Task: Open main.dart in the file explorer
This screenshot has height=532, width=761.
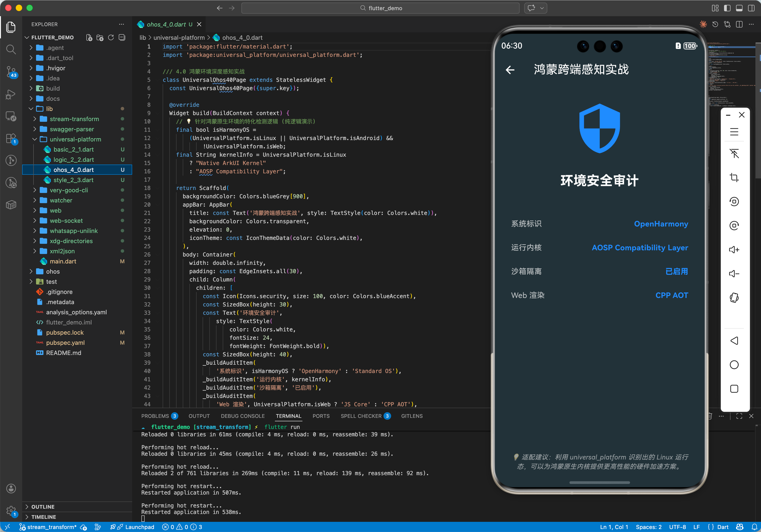Action: (63, 261)
